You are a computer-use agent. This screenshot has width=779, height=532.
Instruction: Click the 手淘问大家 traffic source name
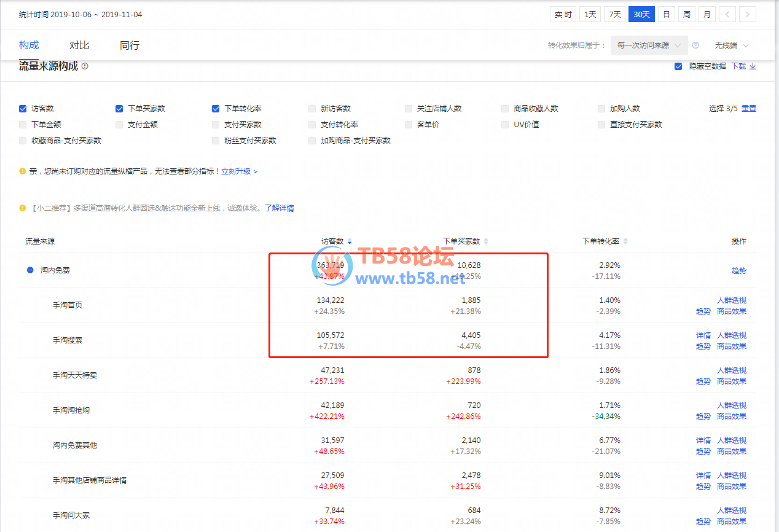point(71,515)
